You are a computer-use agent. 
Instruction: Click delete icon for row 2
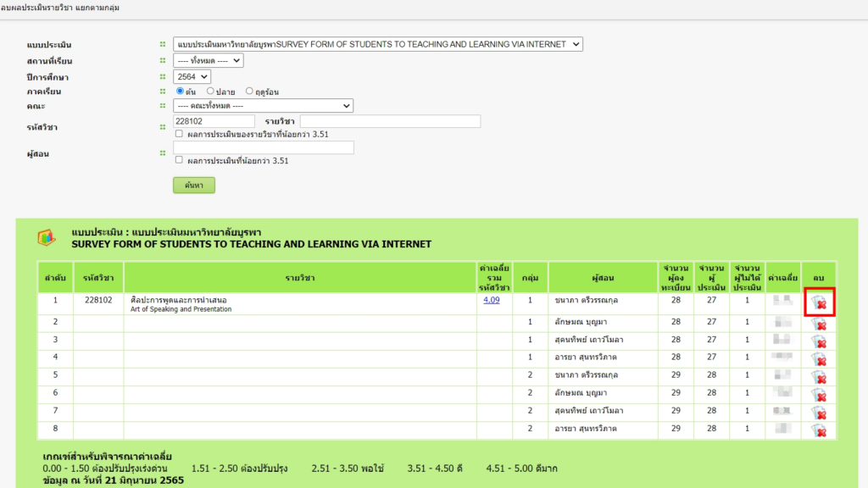click(x=819, y=324)
